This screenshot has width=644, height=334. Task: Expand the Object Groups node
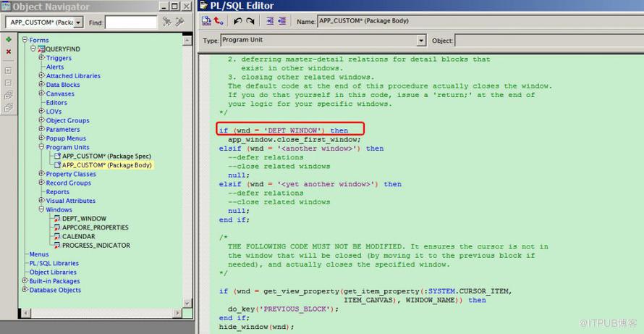coord(41,120)
